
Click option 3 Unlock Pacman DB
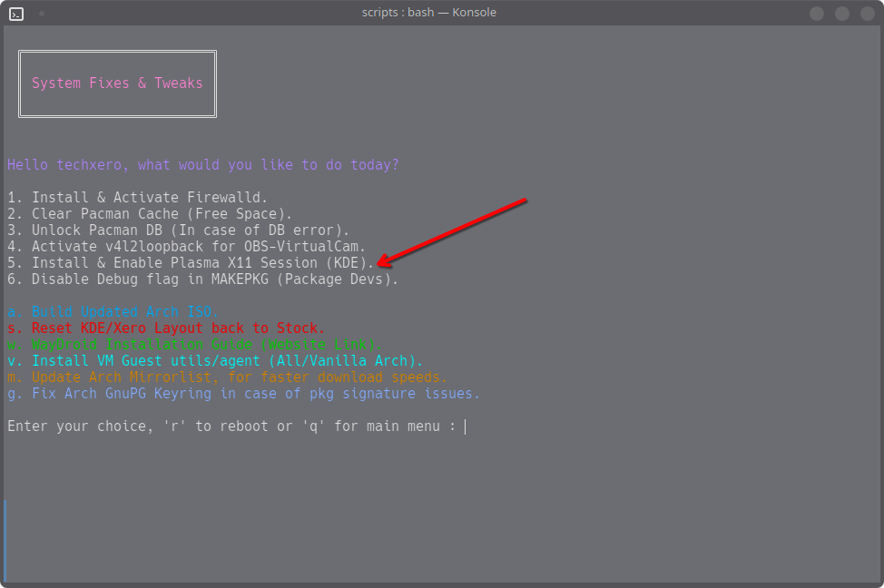point(178,230)
